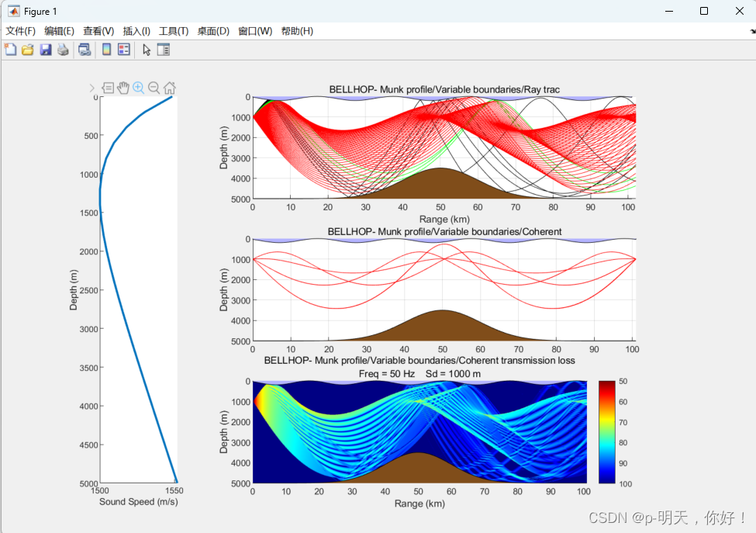This screenshot has height=533, width=756.
Task: Close the Figure 1 window
Action: point(739,11)
